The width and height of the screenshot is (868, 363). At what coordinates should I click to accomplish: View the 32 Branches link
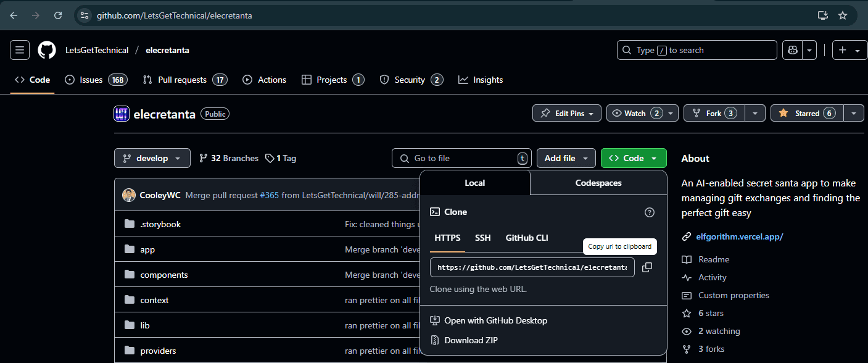click(x=228, y=158)
